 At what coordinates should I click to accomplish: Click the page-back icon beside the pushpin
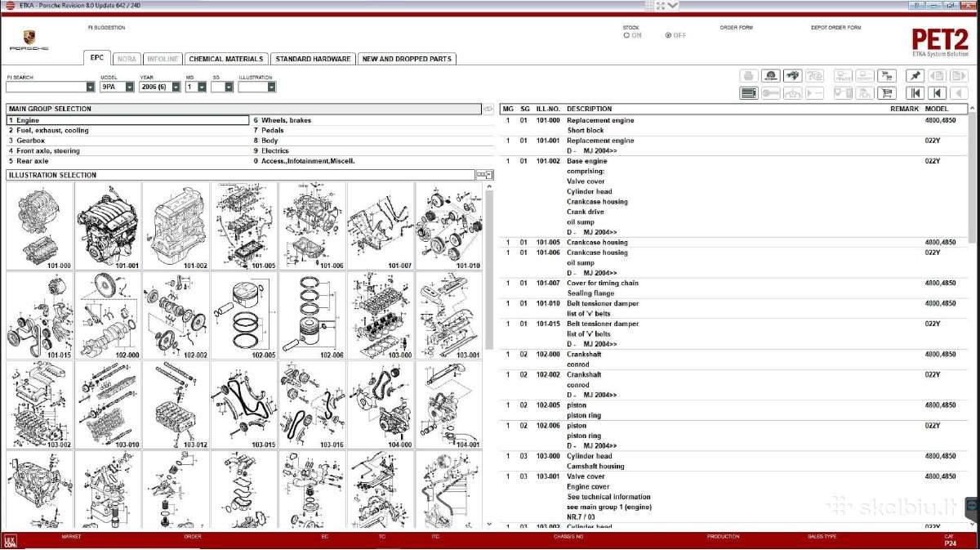coord(937,75)
